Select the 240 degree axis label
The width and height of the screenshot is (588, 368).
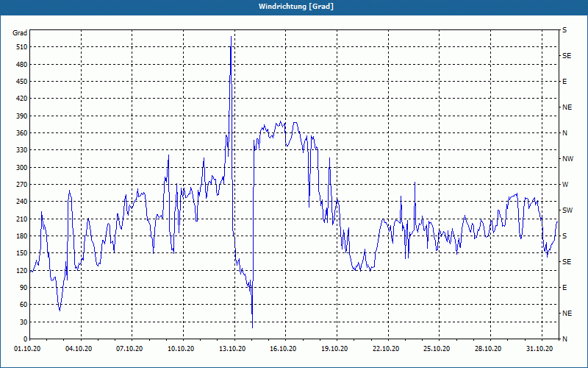22,201
